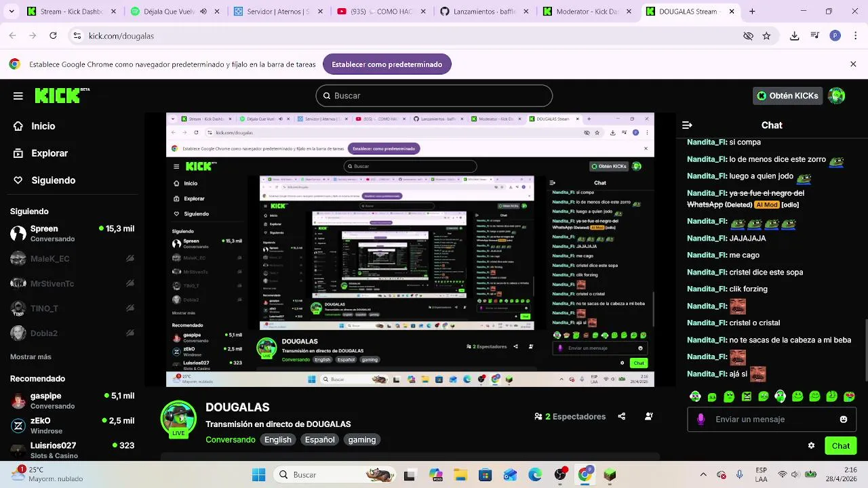Send message with green Chat button

pos(841,445)
